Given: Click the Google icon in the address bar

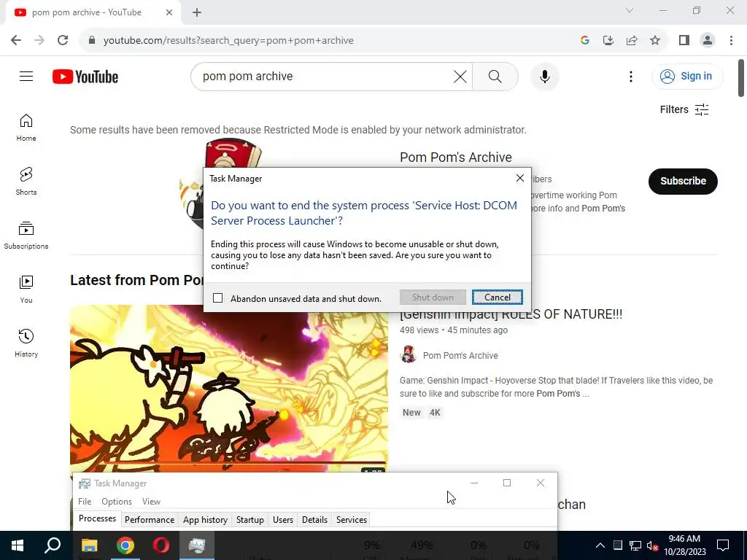Looking at the screenshot, I should pos(585,40).
